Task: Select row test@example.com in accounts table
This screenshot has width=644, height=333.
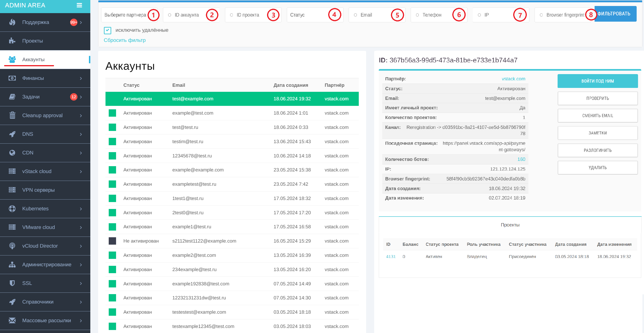Action: 232,99
